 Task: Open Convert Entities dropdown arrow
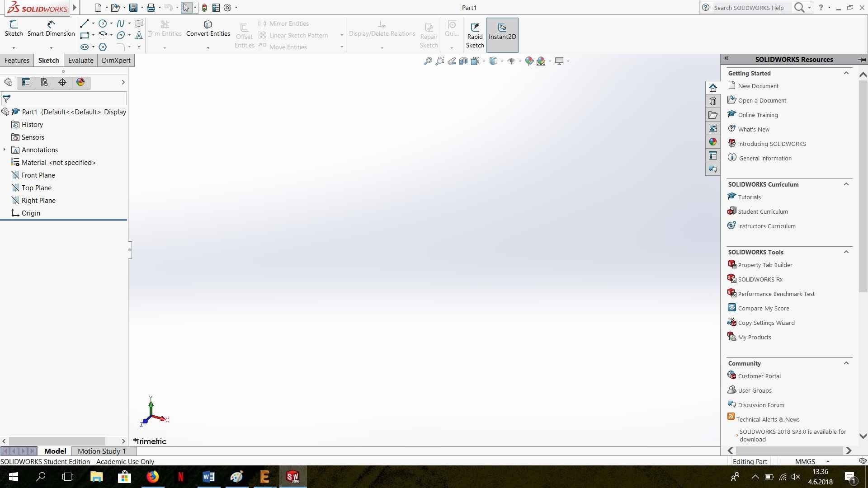tap(208, 48)
